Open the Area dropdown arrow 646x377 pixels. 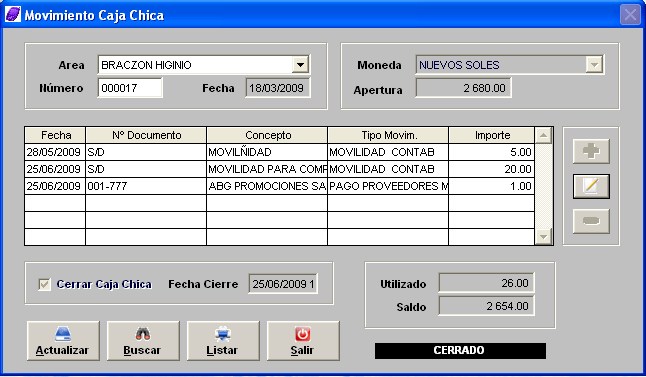pos(300,65)
